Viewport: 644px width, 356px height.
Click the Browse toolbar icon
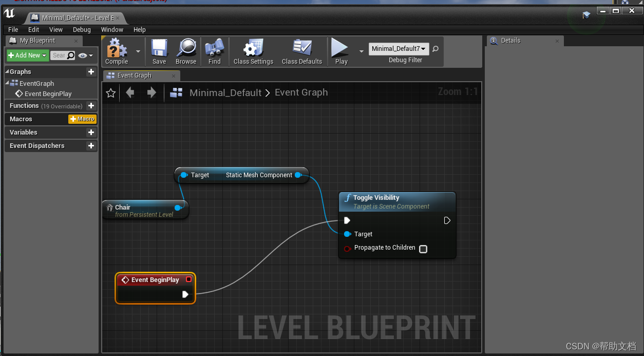coord(186,51)
